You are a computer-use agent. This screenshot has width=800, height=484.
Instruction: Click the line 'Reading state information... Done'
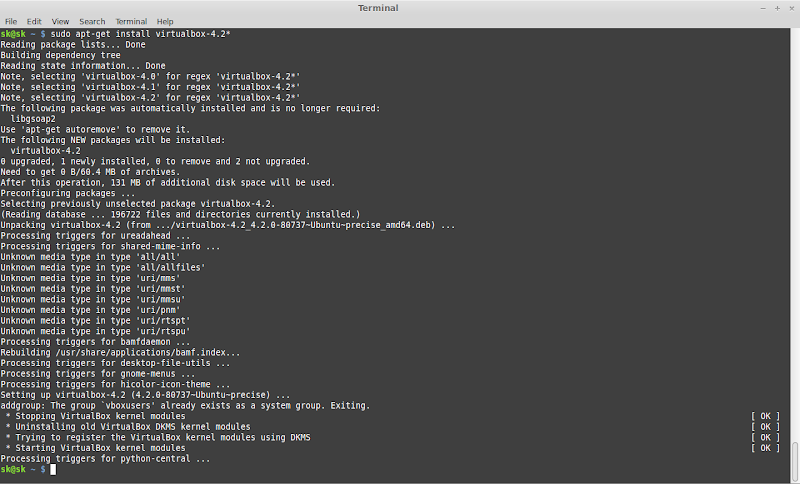coord(83,66)
